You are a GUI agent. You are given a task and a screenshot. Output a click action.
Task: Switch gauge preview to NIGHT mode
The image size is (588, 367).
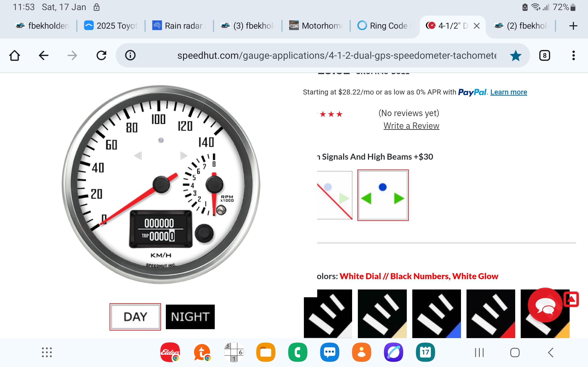tap(190, 317)
